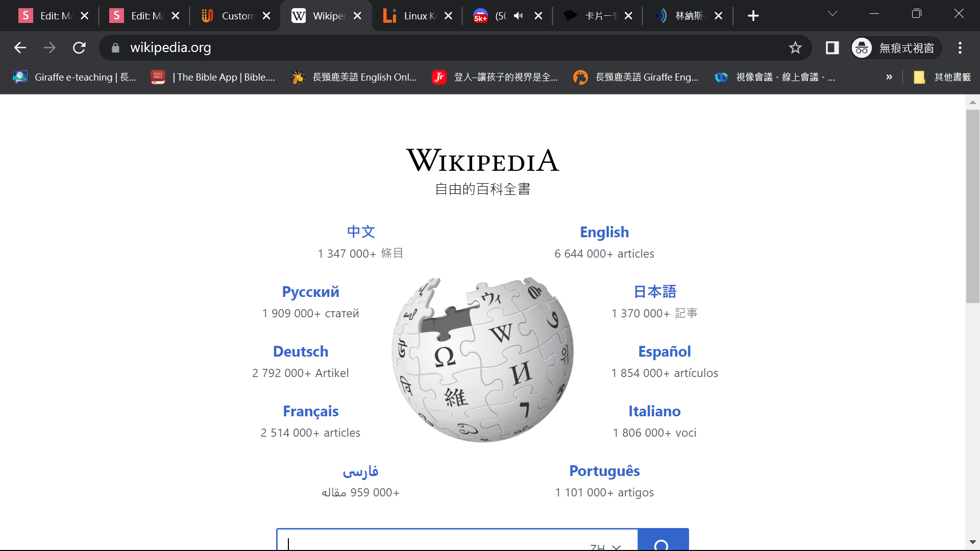Open the ZH search language dropdown
980x551 pixels.
[605, 546]
